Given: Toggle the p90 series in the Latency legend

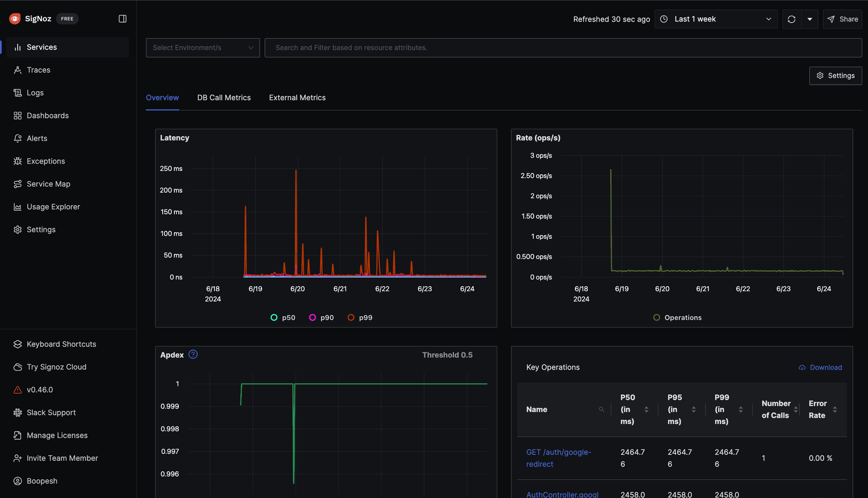Looking at the screenshot, I should 321,318.
